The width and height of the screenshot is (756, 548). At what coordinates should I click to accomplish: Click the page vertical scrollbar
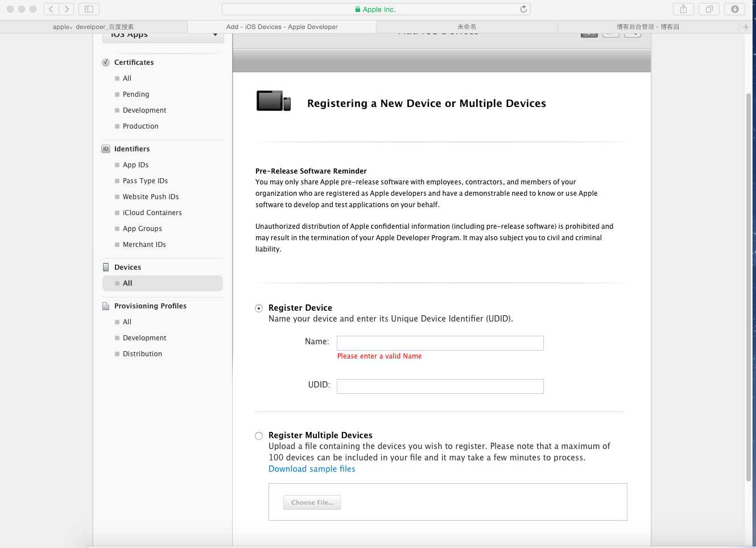click(749, 287)
